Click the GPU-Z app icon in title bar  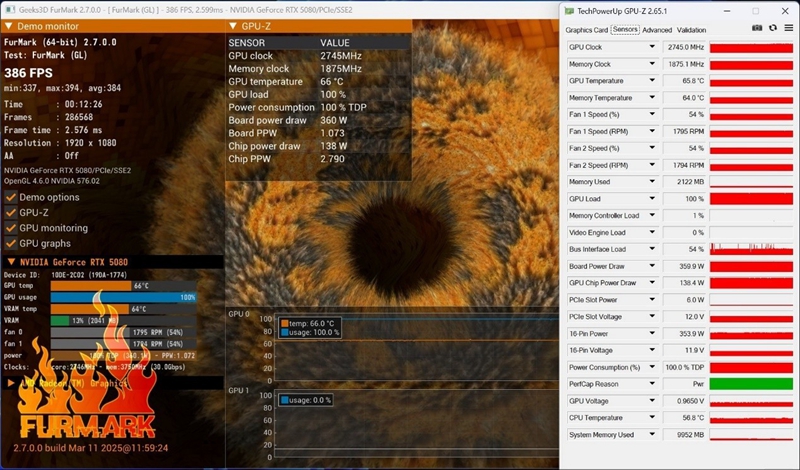point(569,12)
